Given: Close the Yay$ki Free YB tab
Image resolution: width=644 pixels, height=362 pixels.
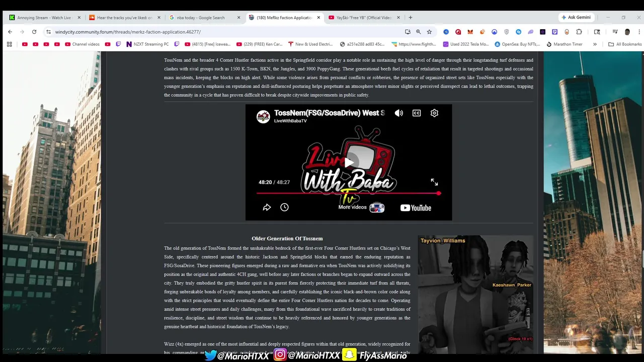Looking at the screenshot, I should 398,18.
